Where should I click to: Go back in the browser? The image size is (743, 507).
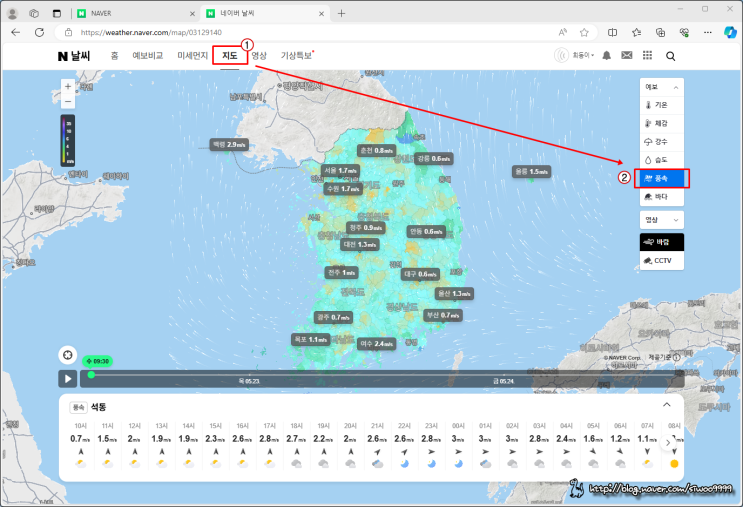point(16,32)
